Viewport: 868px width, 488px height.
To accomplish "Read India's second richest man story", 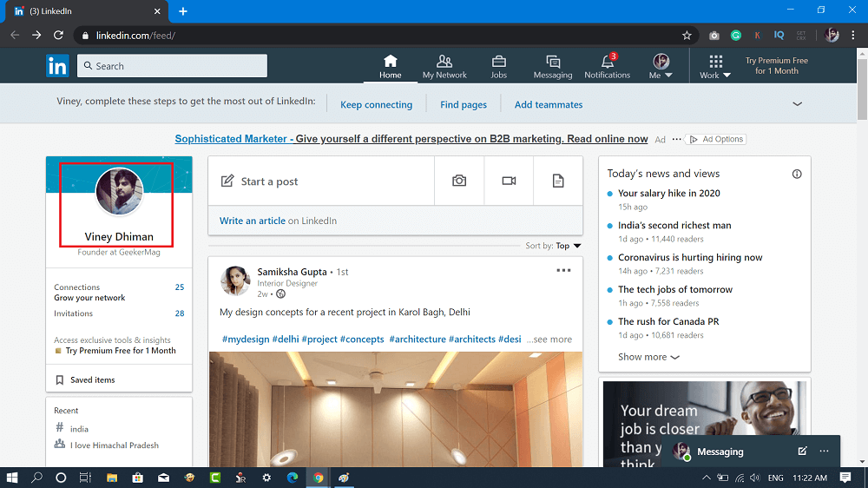I will 674,226.
